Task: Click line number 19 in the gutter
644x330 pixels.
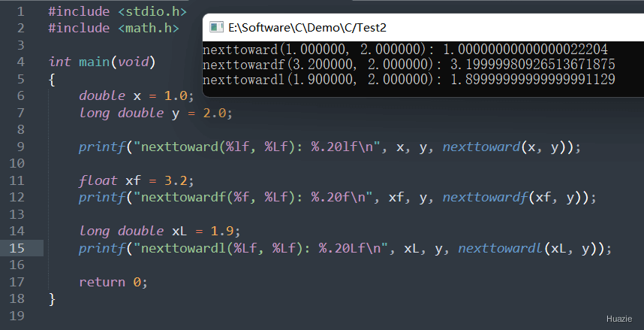Action: (19, 316)
